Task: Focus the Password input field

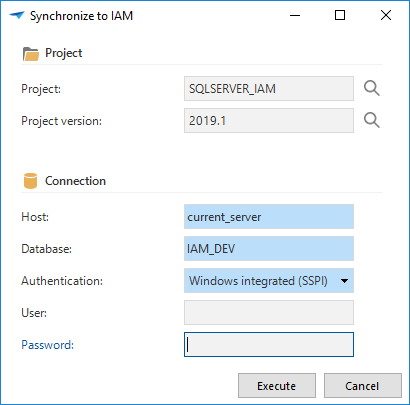Action: coord(269,344)
